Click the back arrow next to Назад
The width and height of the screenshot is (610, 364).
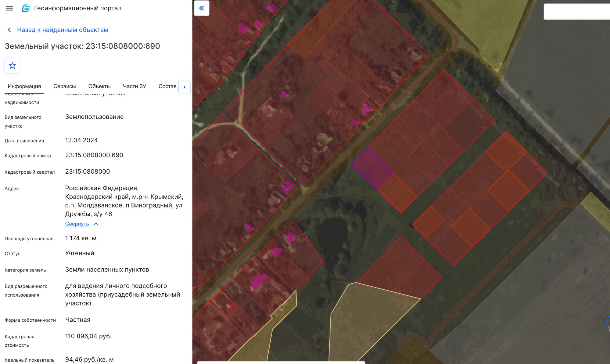pyautogui.click(x=9, y=30)
